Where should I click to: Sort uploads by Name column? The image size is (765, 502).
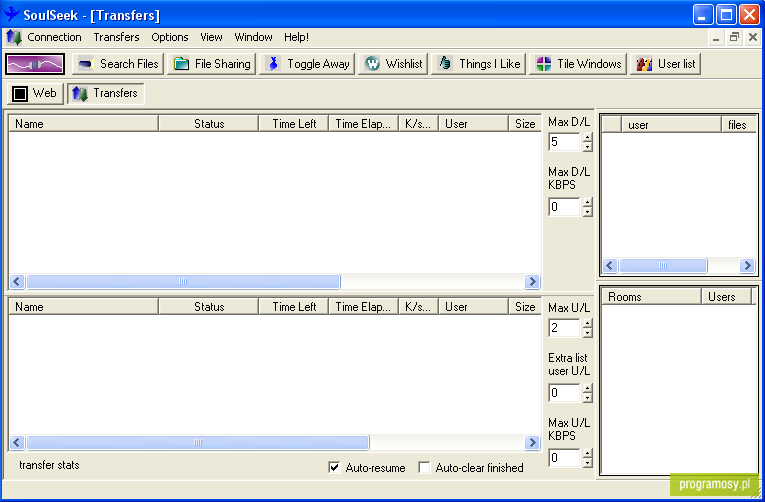coord(83,307)
